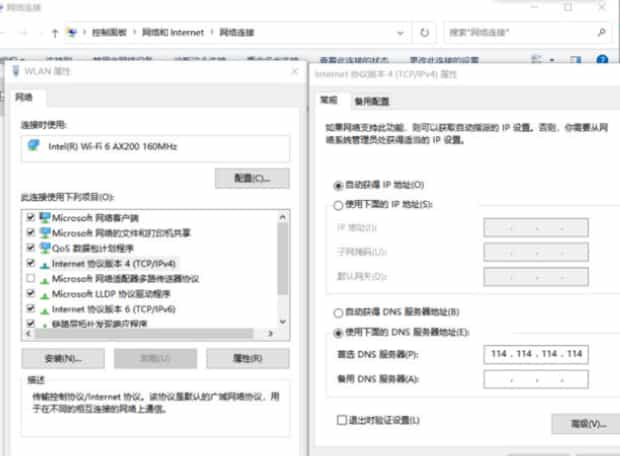
Task: Click the up-arrow navigation icon in address bar
Action: click(53, 32)
